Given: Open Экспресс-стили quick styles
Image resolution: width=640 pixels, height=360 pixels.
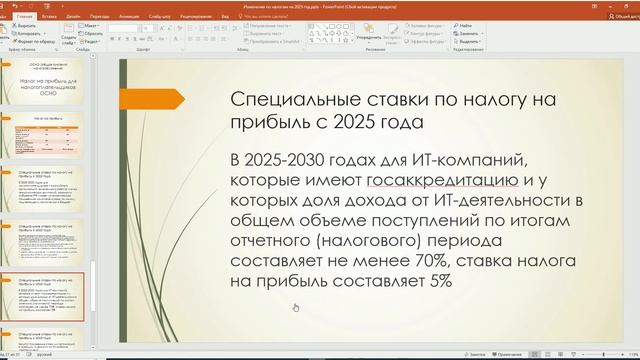Looking at the screenshot, I should tap(392, 33).
